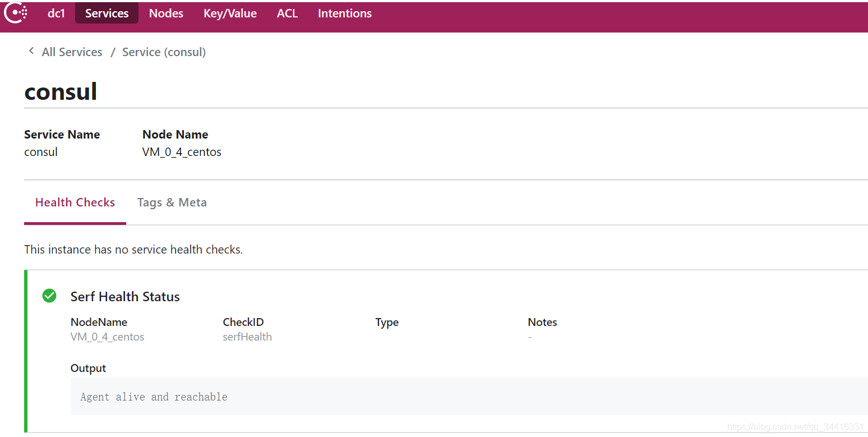Screen dimensions: 868x437
Task: Open the Key/Value section
Action: point(230,13)
